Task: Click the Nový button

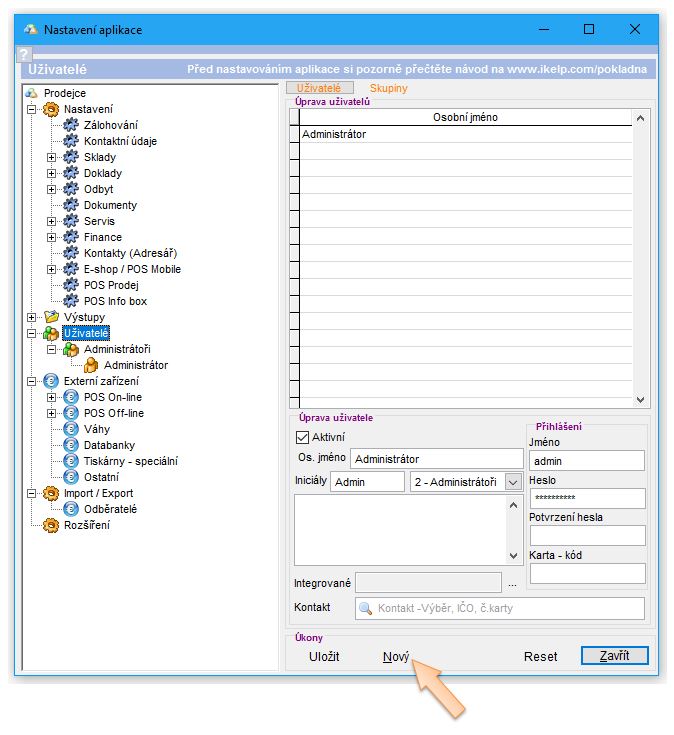Action: tap(396, 656)
